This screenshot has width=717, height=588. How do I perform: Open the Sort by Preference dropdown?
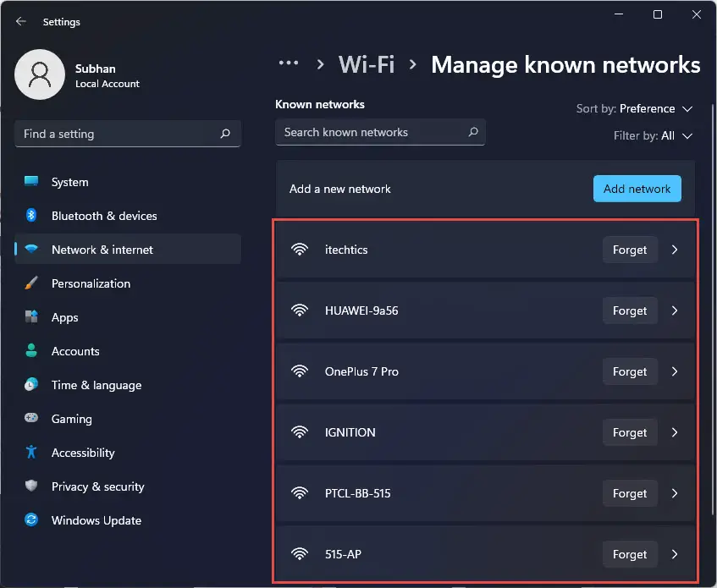pyautogui.click(x=634, y=109)
